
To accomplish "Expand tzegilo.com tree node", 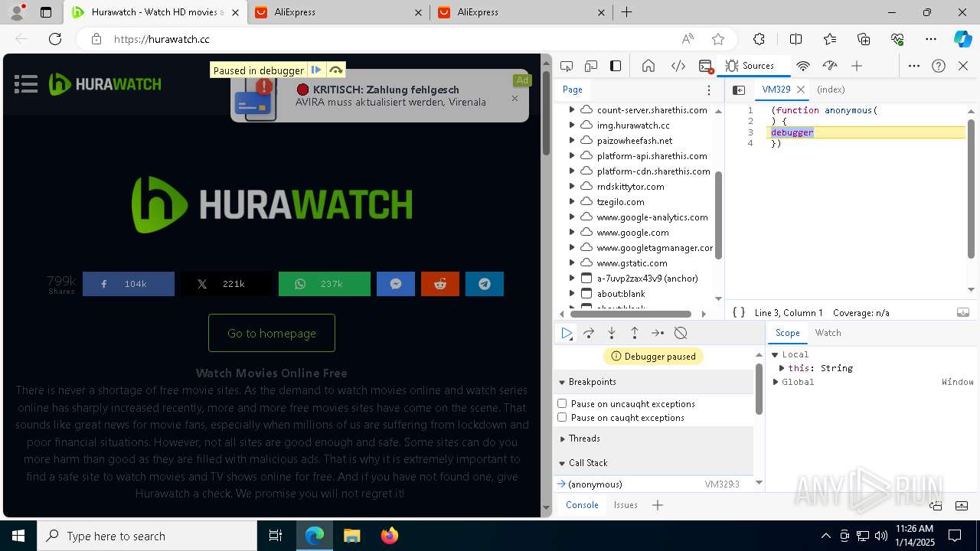I will [572, 202].
